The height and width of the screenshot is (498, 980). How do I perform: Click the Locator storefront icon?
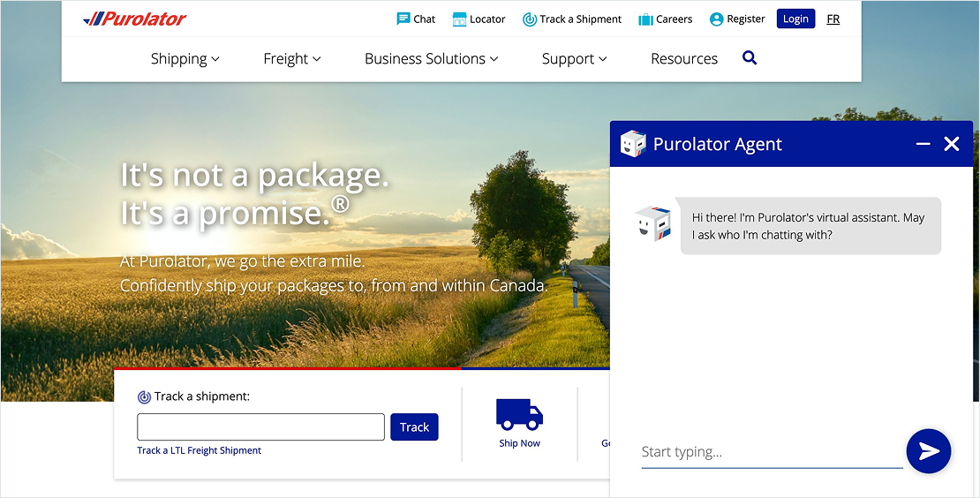[459, 19]
